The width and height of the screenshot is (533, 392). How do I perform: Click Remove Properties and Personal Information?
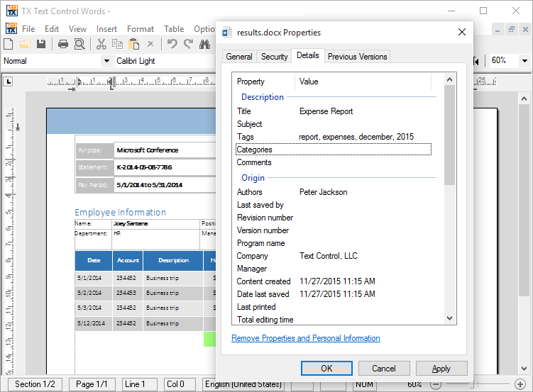(x=305, y=338)
